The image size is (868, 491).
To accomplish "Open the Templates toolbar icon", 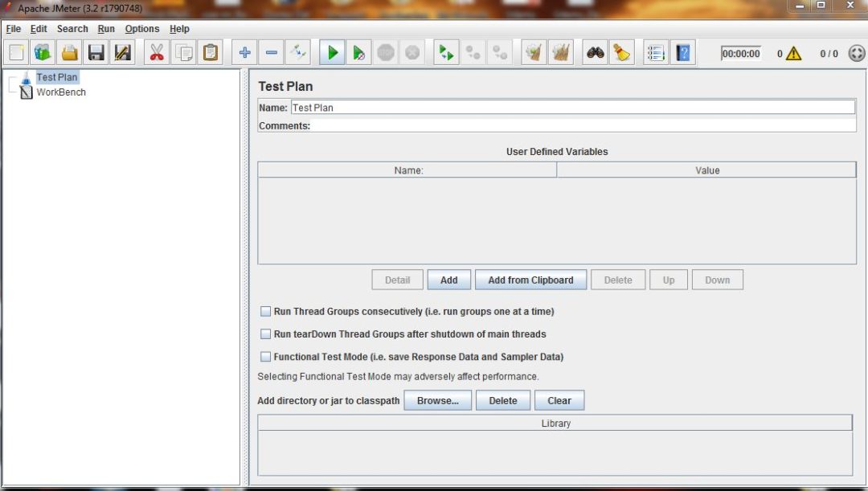I will click(43, 53).
